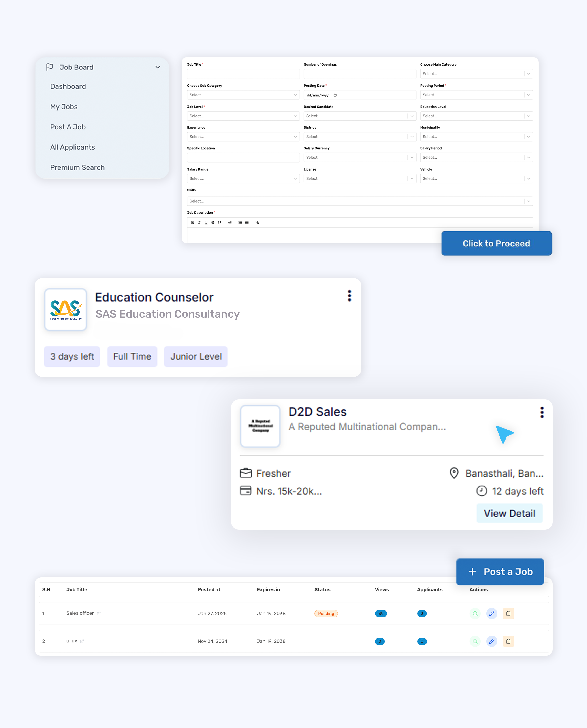Screen dimensions: 587x728
Task: Open the My Jobs menu item
Action: tap(64, 107)
